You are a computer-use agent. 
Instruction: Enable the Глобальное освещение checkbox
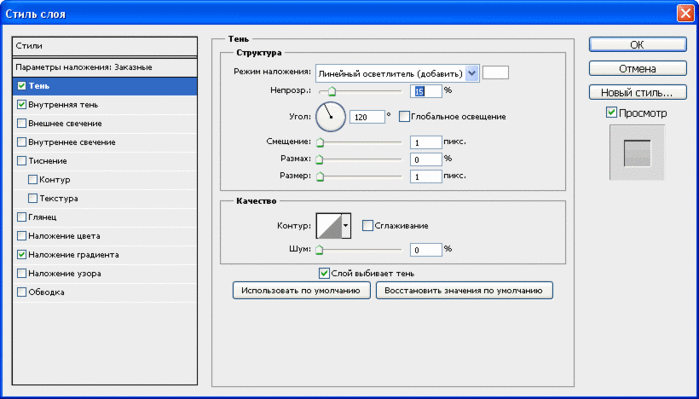click(x=404, y=117)
